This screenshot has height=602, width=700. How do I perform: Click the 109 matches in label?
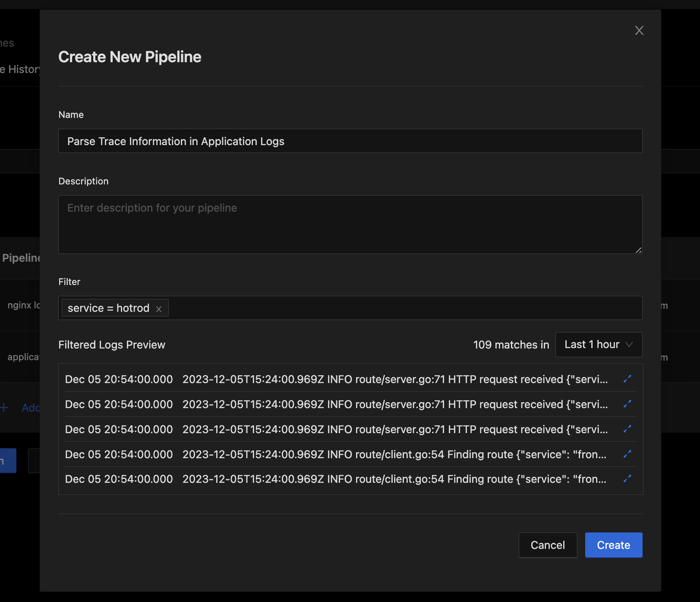(x=511, y=345)
